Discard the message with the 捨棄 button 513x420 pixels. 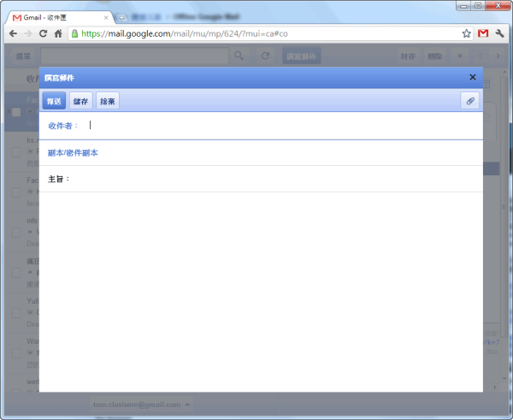108,101
